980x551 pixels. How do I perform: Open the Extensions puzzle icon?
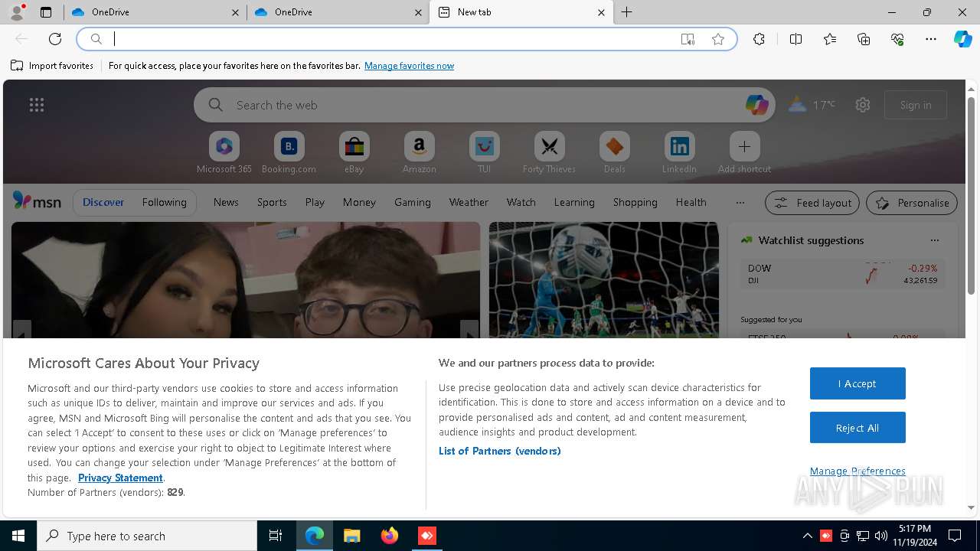click(759, 39)
